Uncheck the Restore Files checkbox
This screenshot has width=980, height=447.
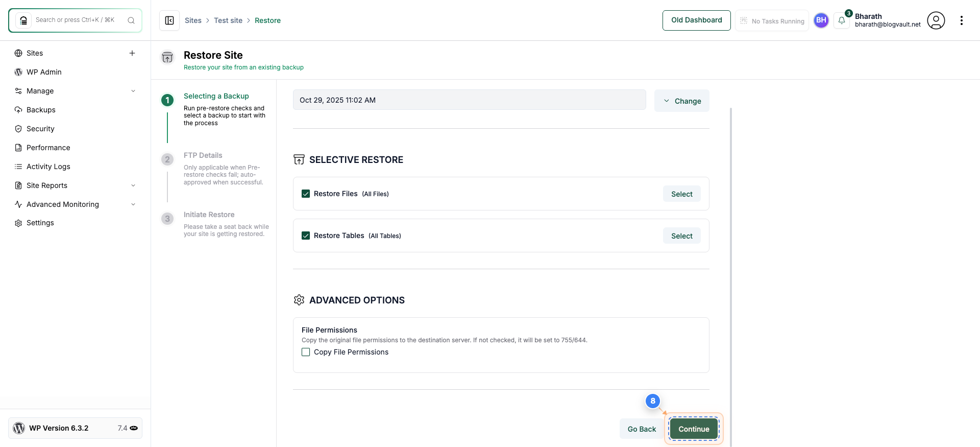306,194
